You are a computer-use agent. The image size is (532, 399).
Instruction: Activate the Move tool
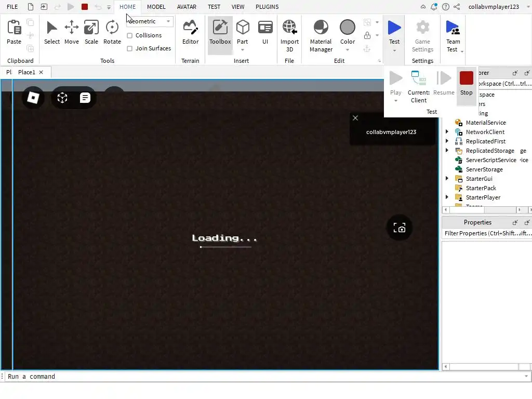coord(72,32)
